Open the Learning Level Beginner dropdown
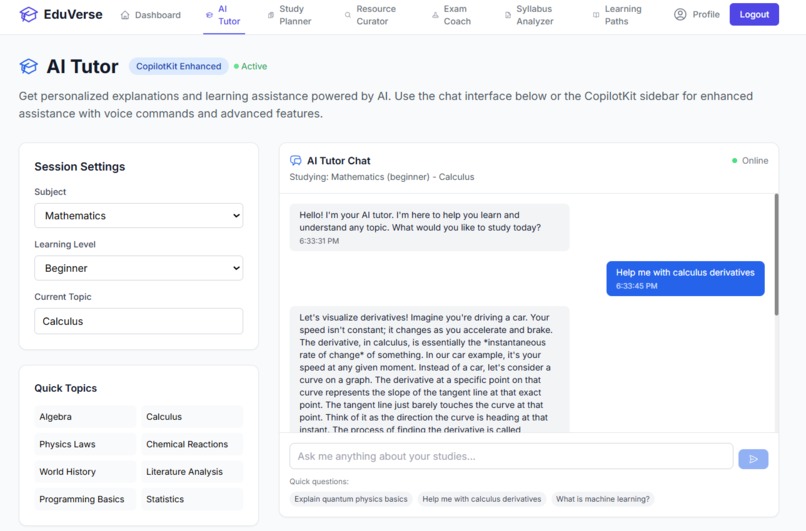Image resolution: width=806 pixels, height=531 pixels. (x=139, y=268)
